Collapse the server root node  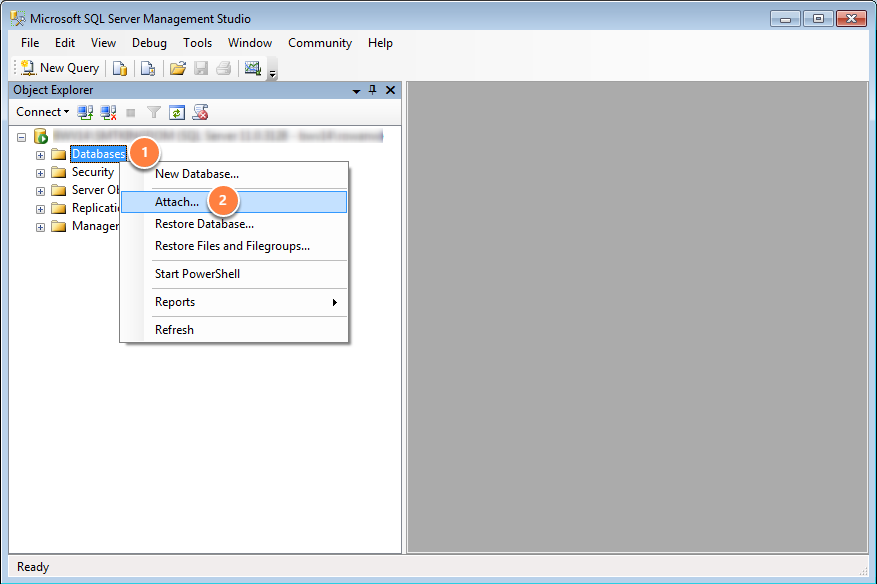coord(22,136)
